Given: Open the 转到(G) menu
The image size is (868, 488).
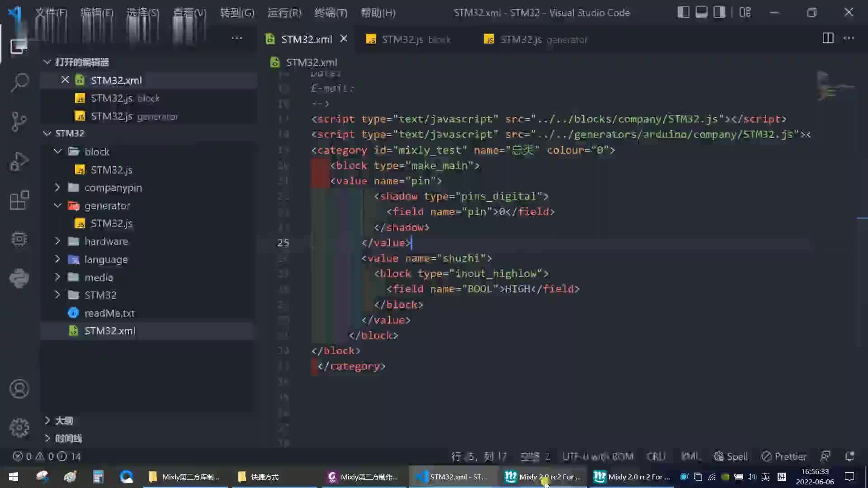Looking at the screenshot, I should coord(237,13).
